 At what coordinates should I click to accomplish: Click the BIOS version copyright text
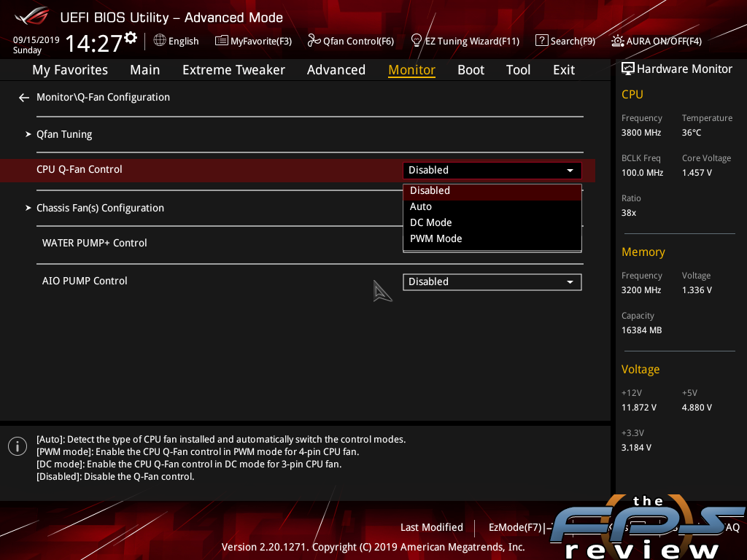coord(373,547)
